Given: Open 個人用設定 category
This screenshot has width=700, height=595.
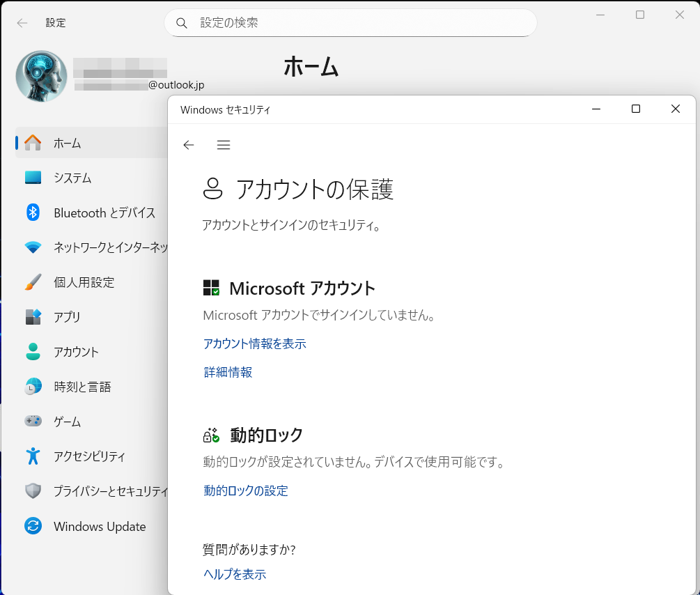Looking at the screenshot, I should (84, 282).
